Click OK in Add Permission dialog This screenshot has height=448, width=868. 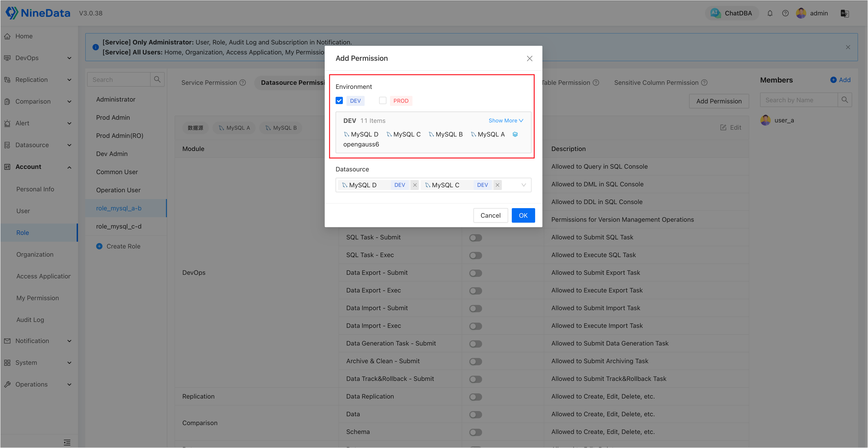[523, 215]
